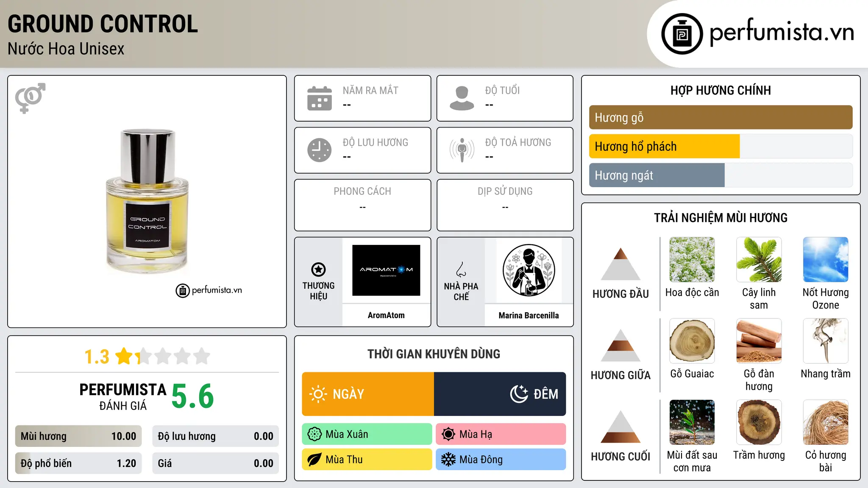Click the Marina Barcenilla perfumer name
868x488 pixels.
(x=529, y=315)
